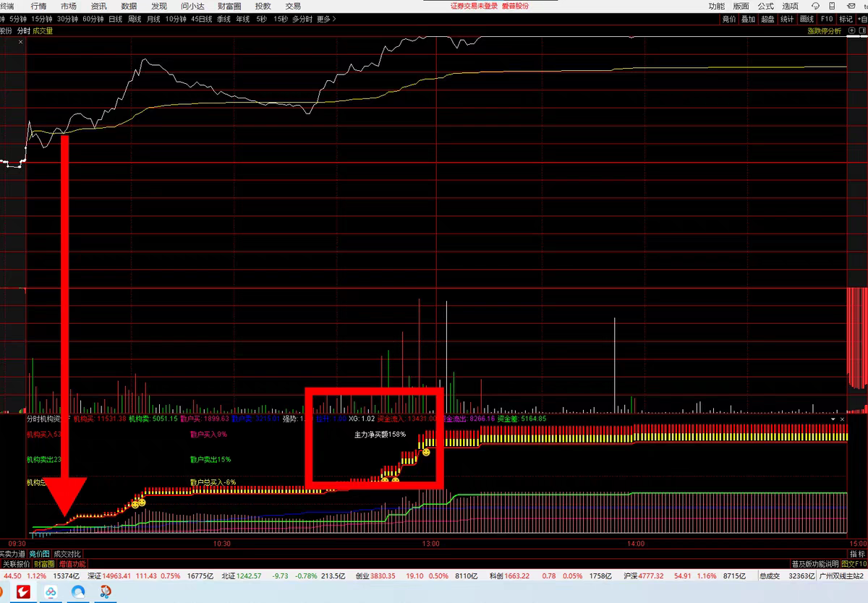Open the 财富圈 menu
868x603 pixels.
[x=229, y=6]
